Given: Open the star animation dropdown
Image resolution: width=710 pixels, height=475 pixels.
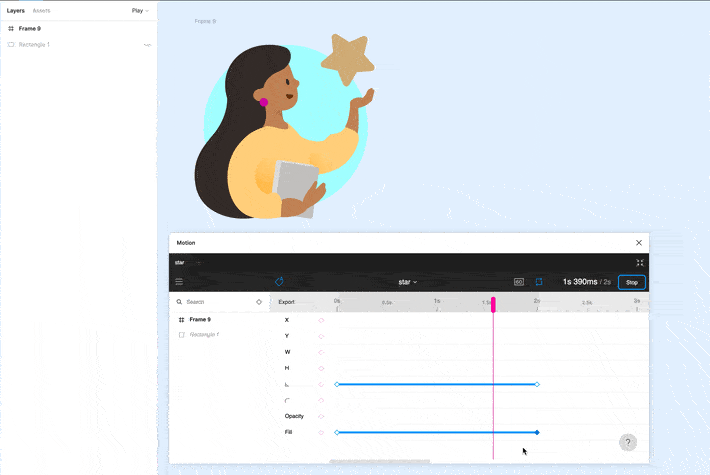Looking at the screenshot, I should [408, 282].
